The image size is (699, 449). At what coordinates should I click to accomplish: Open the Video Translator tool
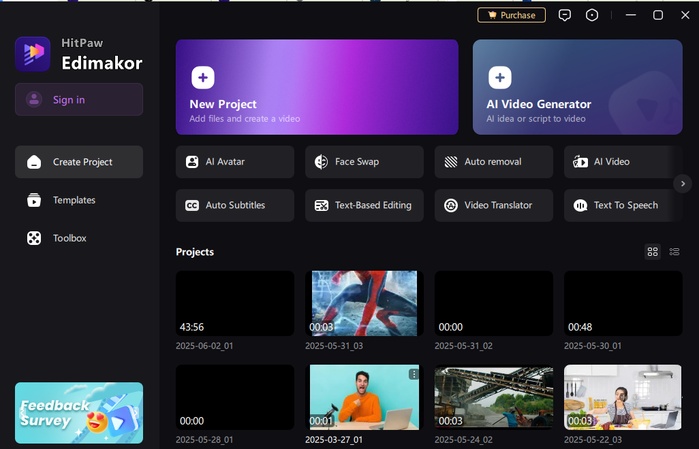(x=493, y=205)
